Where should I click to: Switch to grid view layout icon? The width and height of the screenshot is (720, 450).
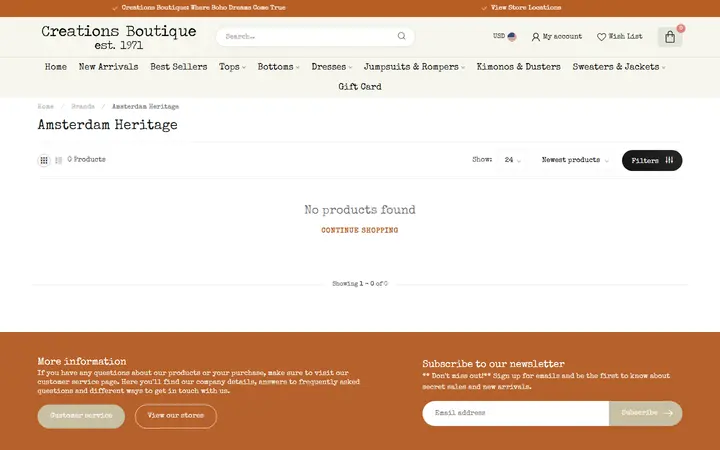(x=44, y=160)
